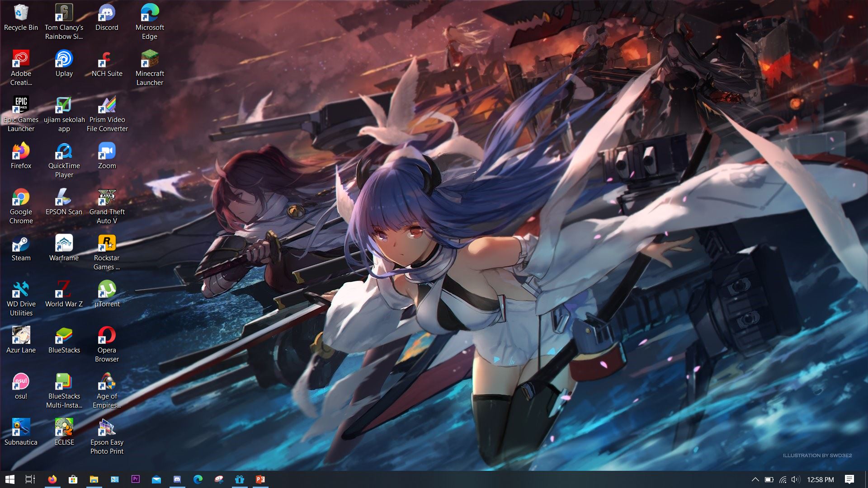Select the Recycle Bin desktop icon
Viewport: 868px width, 488px height.
pos(21,18)
